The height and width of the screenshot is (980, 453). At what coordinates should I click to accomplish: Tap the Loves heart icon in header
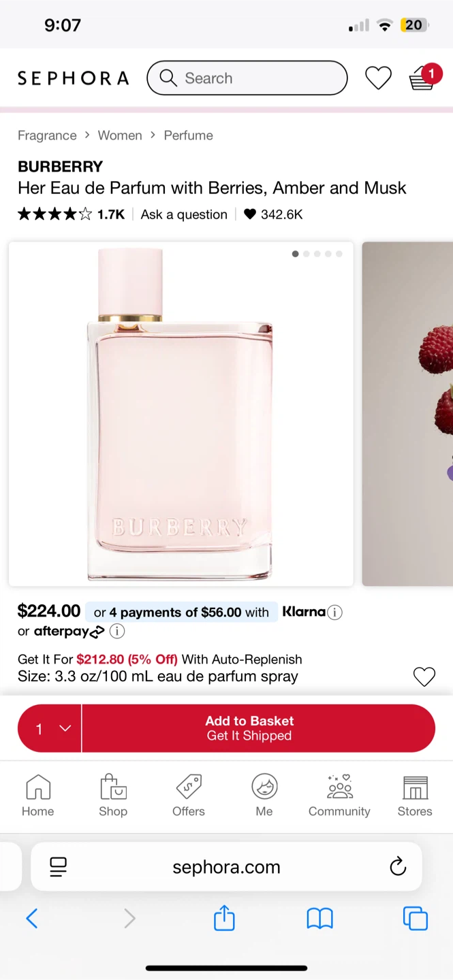[x=378, y=78]
